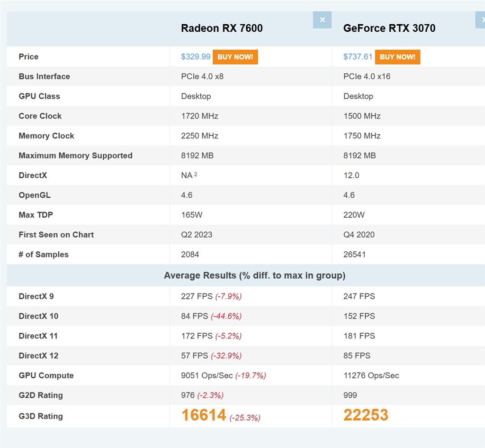Click BUY NOW button next to $329.99
Screen dimensions: 485x448
pos(235,57)
